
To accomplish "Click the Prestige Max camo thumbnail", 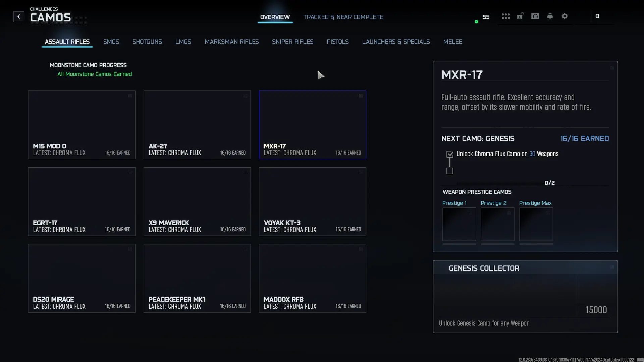I will click(x=536, y=224).
